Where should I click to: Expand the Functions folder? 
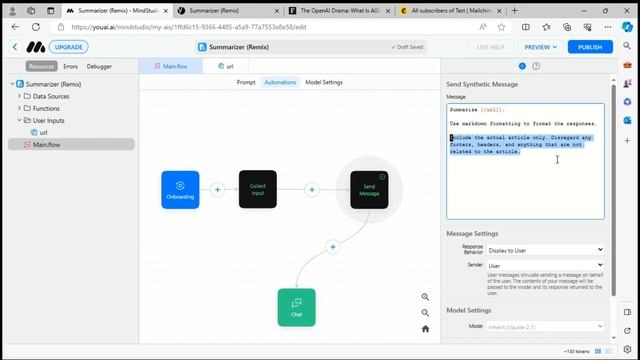tap(19, 108)
